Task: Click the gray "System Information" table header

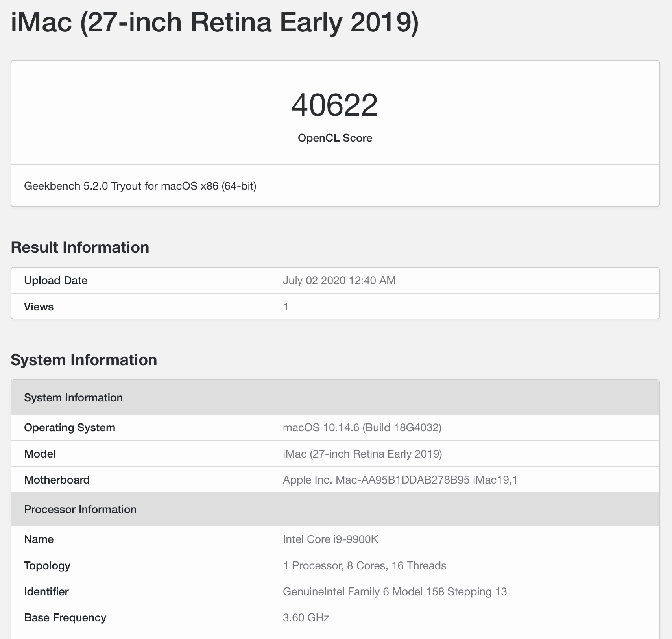Action: click(x=335, y=397)
